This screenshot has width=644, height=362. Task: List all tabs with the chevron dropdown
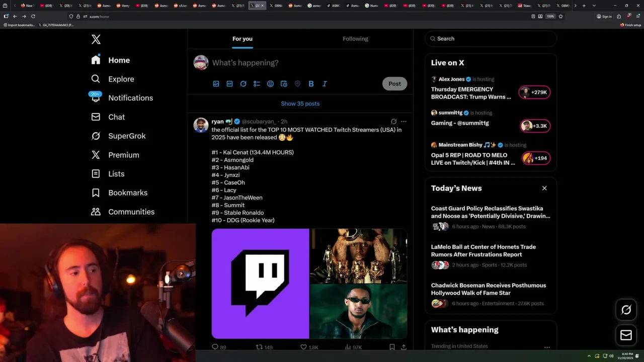click(x=594, y=6)
